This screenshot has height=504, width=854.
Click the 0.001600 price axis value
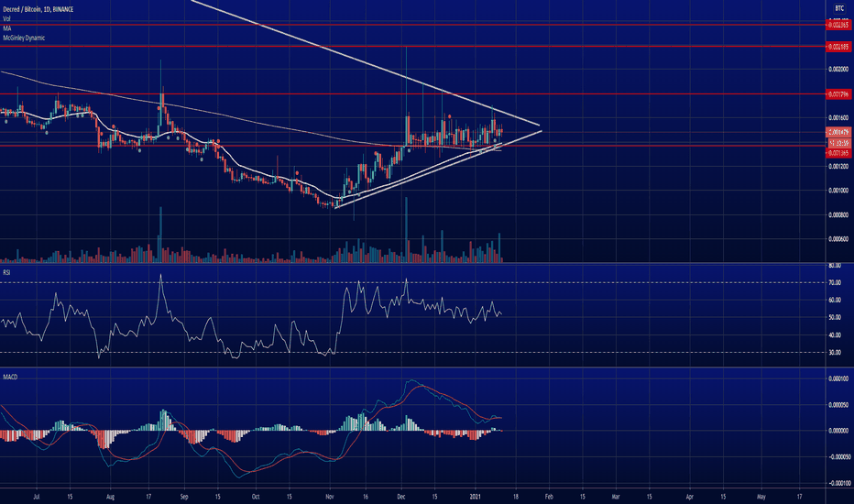point(838,117)
